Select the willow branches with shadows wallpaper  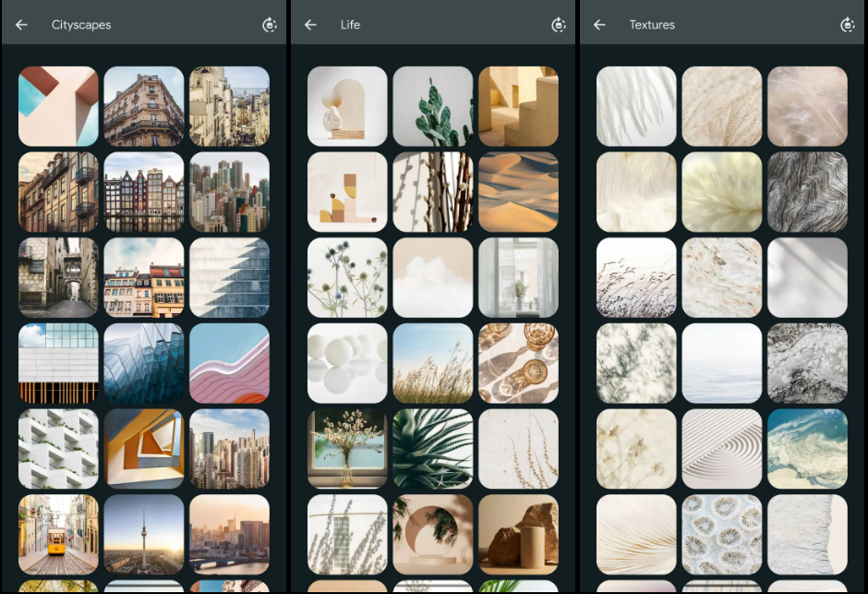[433, 192]
